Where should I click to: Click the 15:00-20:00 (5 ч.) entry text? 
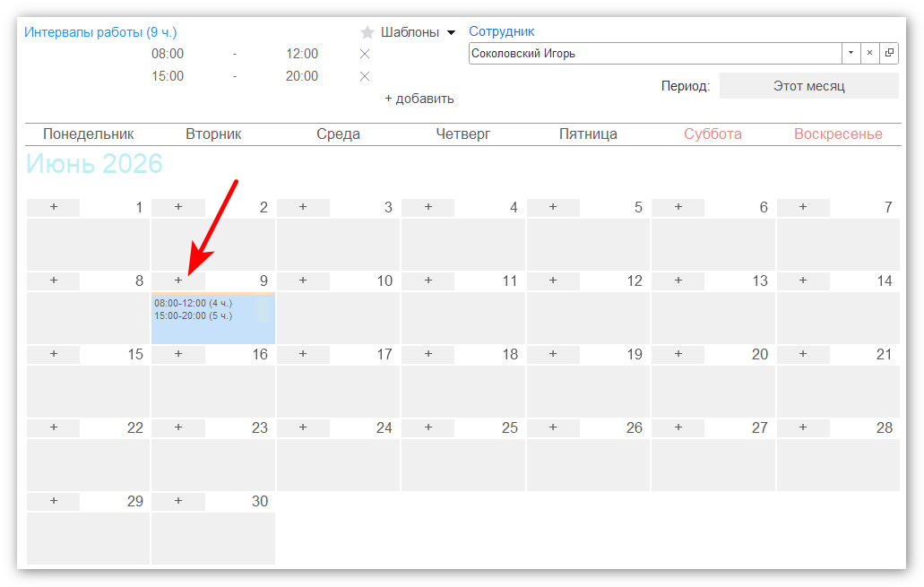click(x=194, y=315)
